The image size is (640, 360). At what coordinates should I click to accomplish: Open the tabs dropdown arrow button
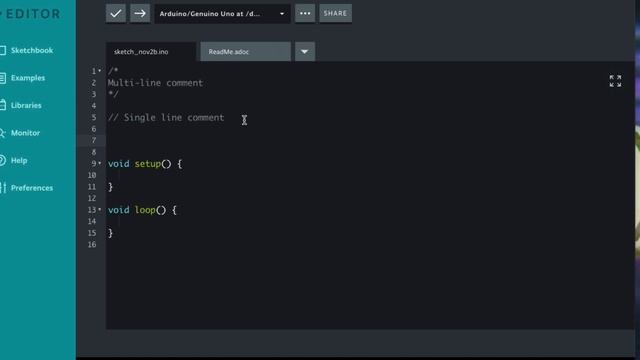[x=305, y=52]
